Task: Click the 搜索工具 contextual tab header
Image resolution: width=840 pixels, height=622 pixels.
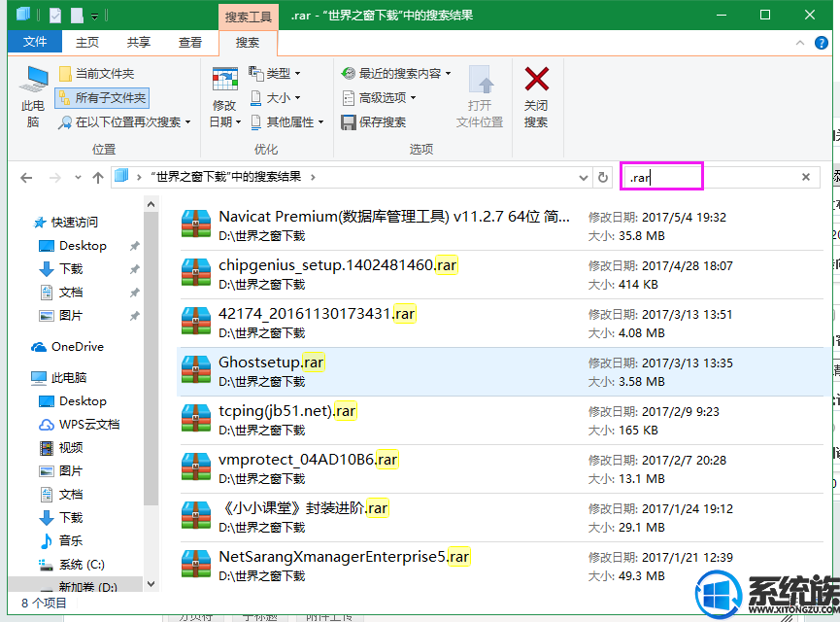Action: click(248, 17)
